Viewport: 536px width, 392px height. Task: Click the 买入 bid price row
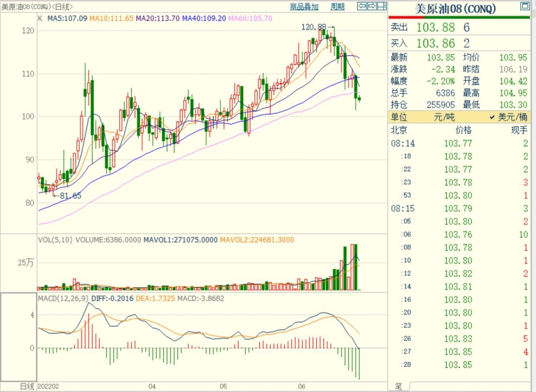pos(461,43)
